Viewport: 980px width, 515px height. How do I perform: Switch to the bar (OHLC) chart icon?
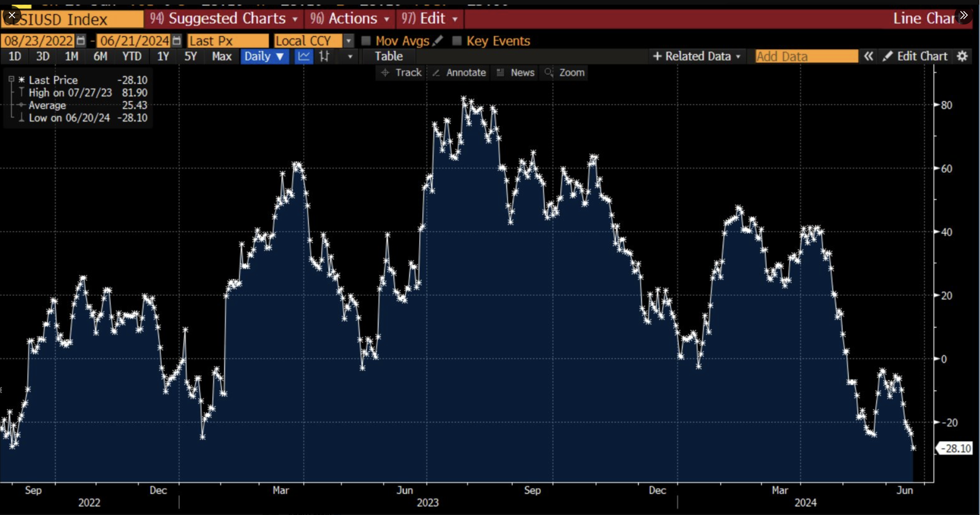[324, 56]
